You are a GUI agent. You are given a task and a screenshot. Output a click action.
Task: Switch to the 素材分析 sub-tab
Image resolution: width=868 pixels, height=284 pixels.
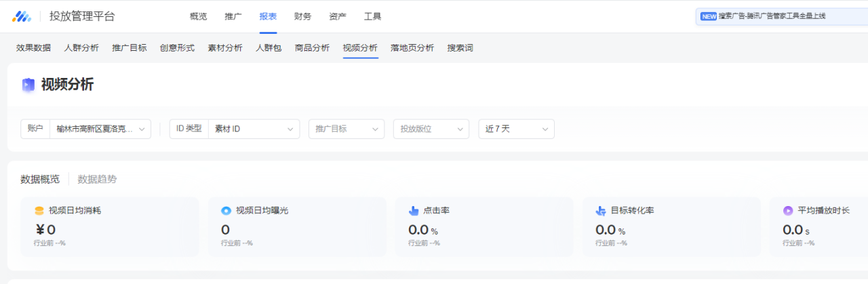225,48
